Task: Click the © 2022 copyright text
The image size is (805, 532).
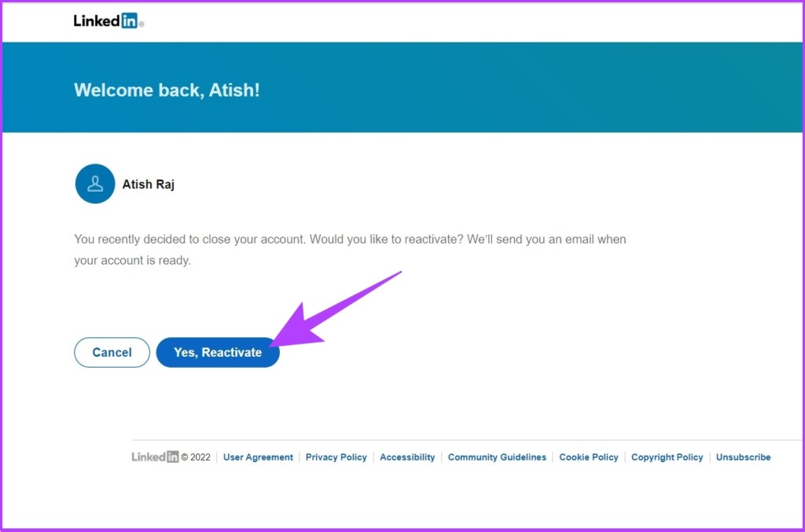Action: (x=196, y=457)
